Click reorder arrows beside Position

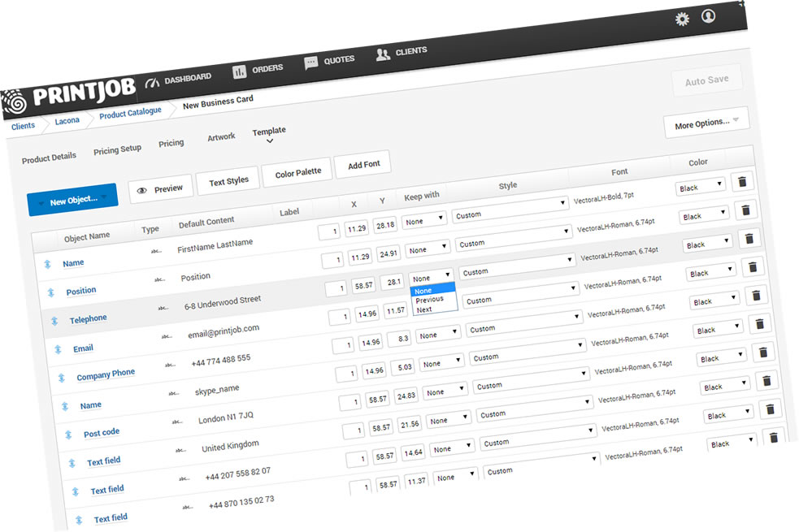[x=50, y=292]
